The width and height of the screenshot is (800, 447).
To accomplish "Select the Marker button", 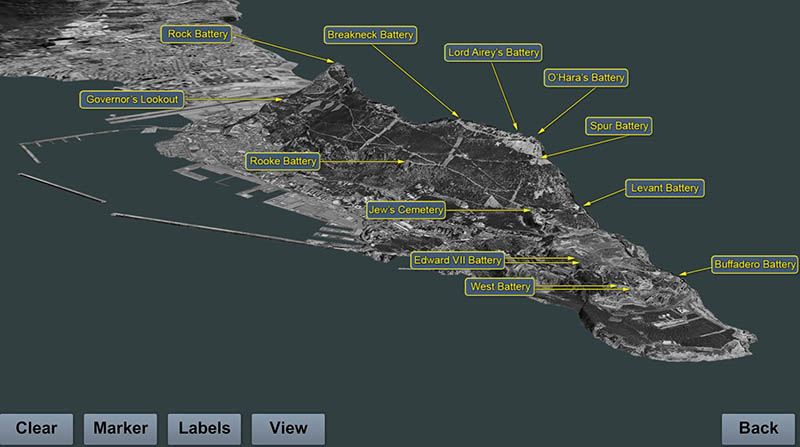I will (x=120, y=429).
